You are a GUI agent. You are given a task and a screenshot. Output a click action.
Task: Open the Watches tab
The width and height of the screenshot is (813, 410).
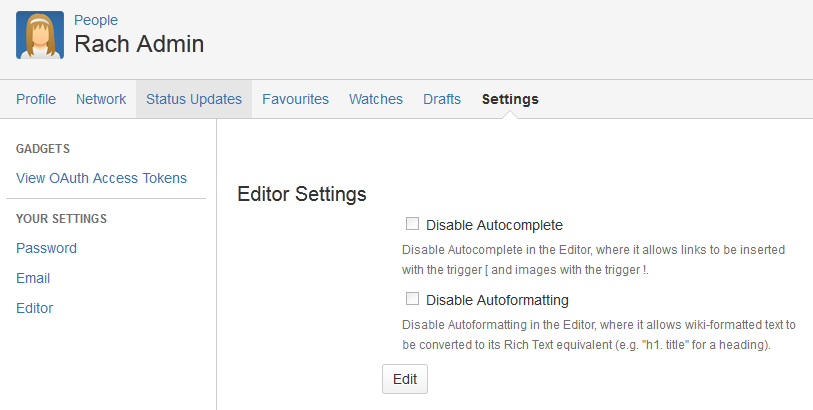click(376, 99)
